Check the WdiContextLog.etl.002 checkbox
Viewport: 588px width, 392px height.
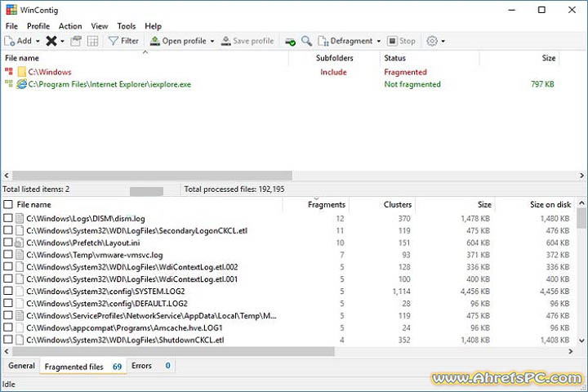(8, 266)
